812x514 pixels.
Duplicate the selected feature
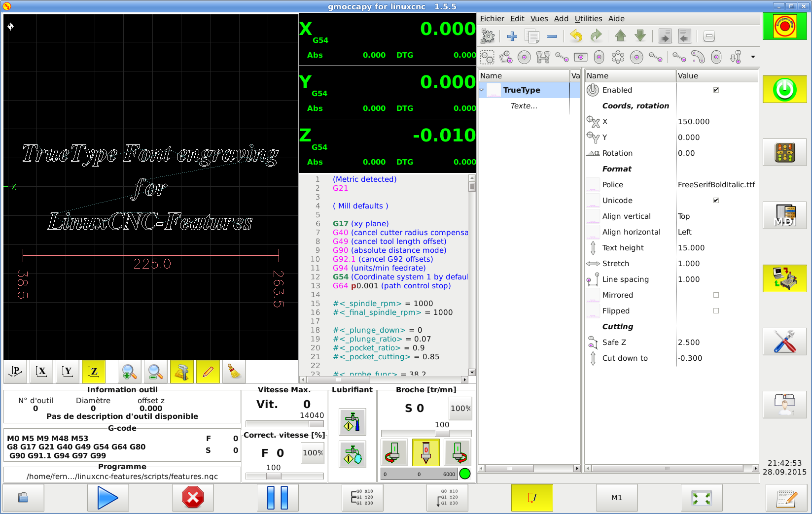[532, 36]
